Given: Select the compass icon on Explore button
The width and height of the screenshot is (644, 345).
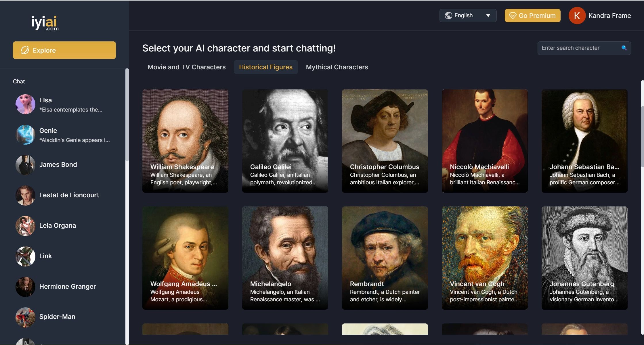Looking at the screenshot, I should tap(25, 50).
